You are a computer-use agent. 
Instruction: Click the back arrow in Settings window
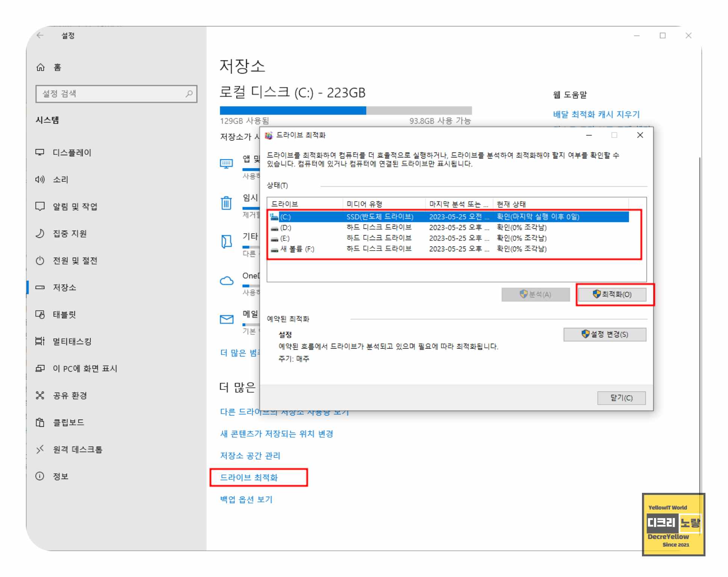click(x=40, y=35)
